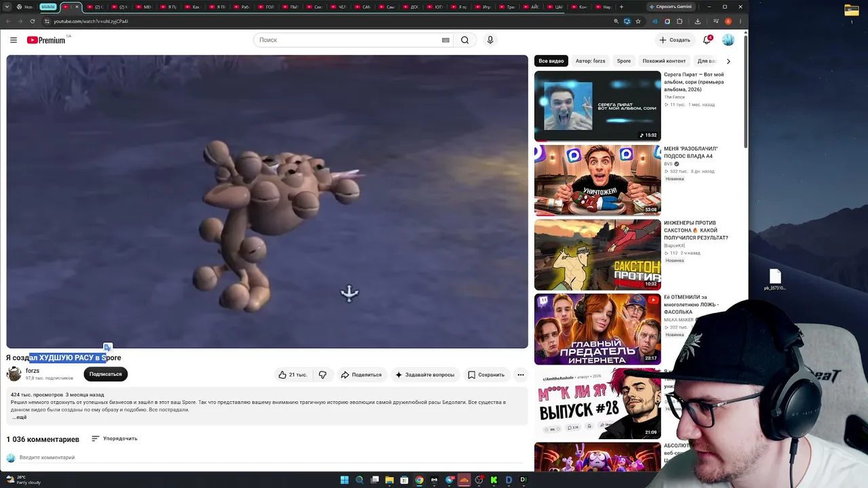Open Windows taskbar search
868x488 pixels.
tap(359, 480)
